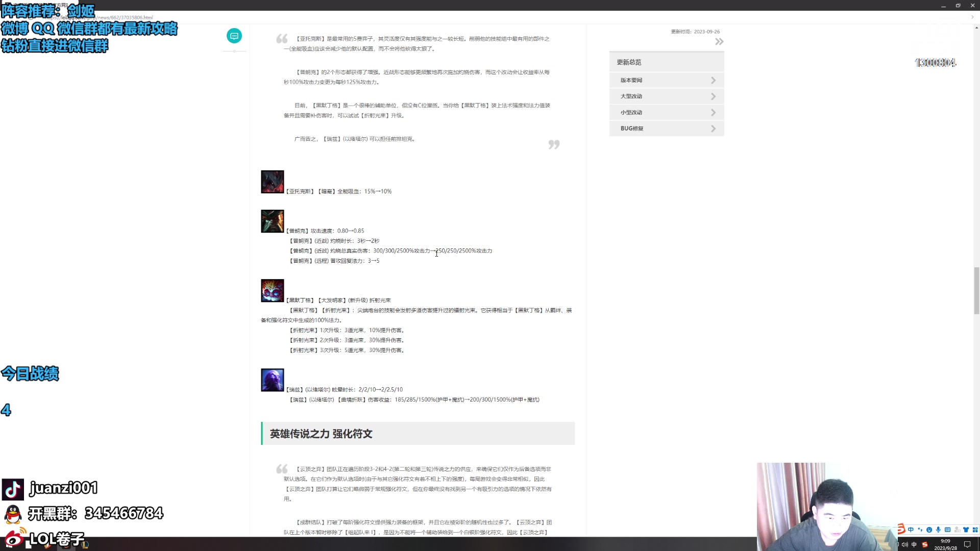Screen dimensions: 980x551
Task: Select the 更新总览 header in the sidebar
Action: (x=628, y=62)
